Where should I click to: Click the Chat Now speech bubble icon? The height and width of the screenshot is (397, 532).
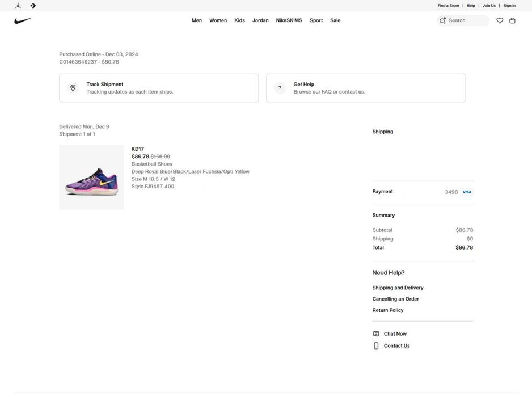(376, 333)
